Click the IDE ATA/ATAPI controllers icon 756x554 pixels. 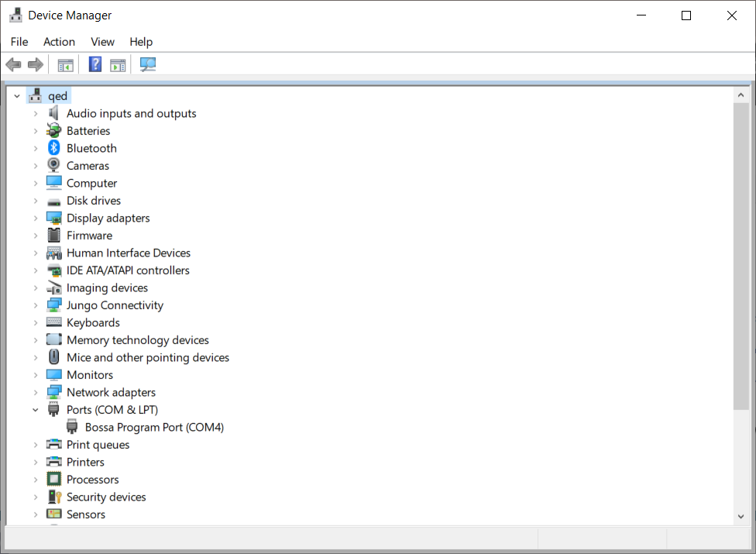[54, 270]
